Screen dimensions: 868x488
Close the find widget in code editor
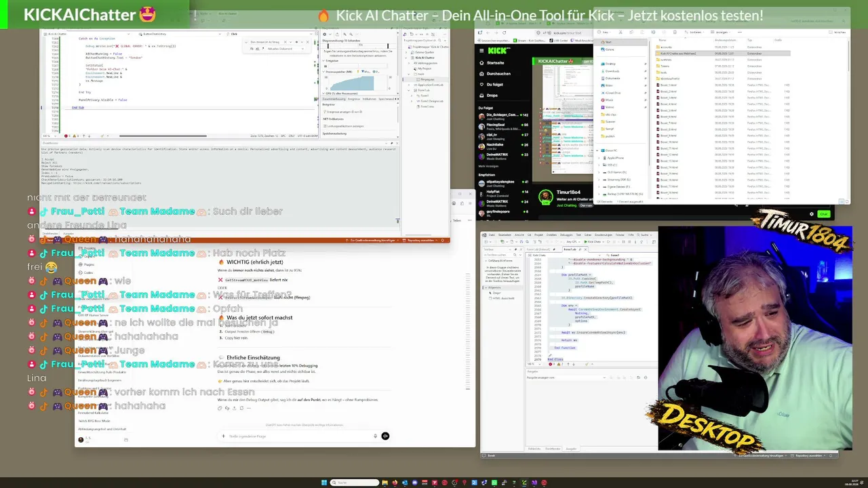(x=307, y=42)
